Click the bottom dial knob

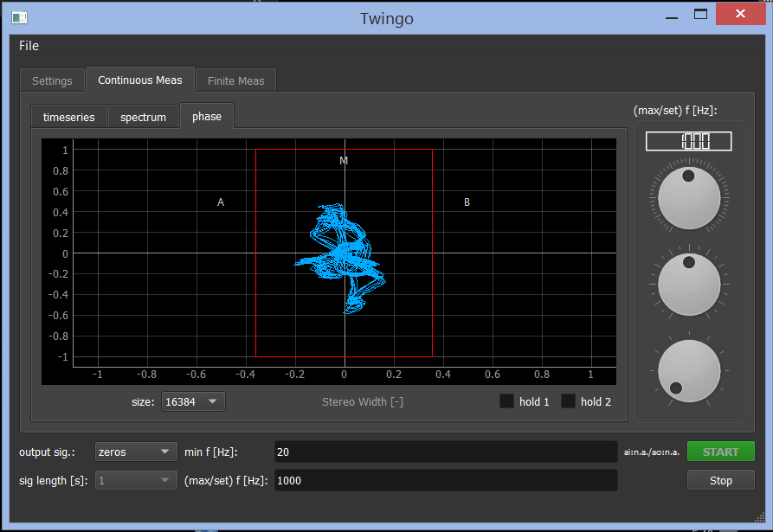689,371
